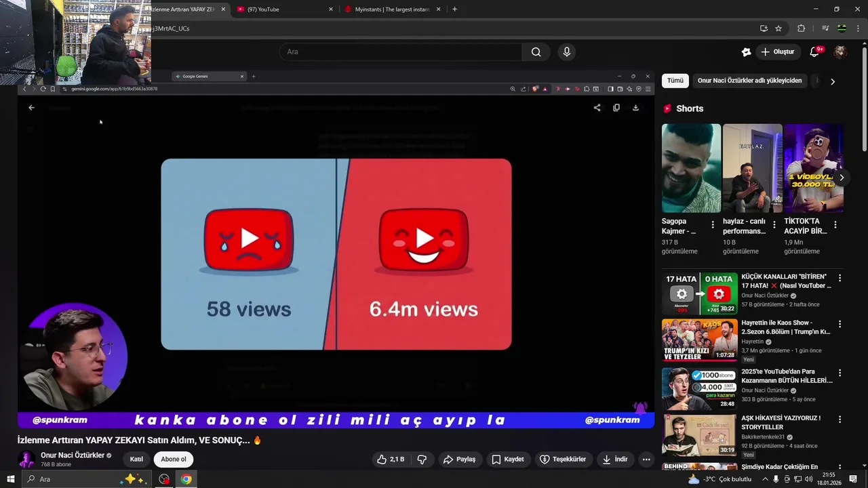This screenshot has height=488, width=868.
Task: Click the install app icon in address bar
Action: click(x=764, y=28)
